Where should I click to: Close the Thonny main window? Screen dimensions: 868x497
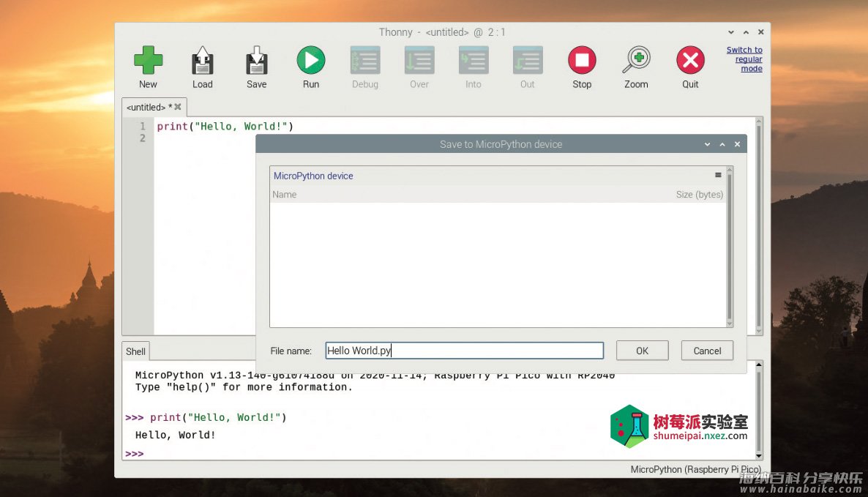(x=760, y=32)
